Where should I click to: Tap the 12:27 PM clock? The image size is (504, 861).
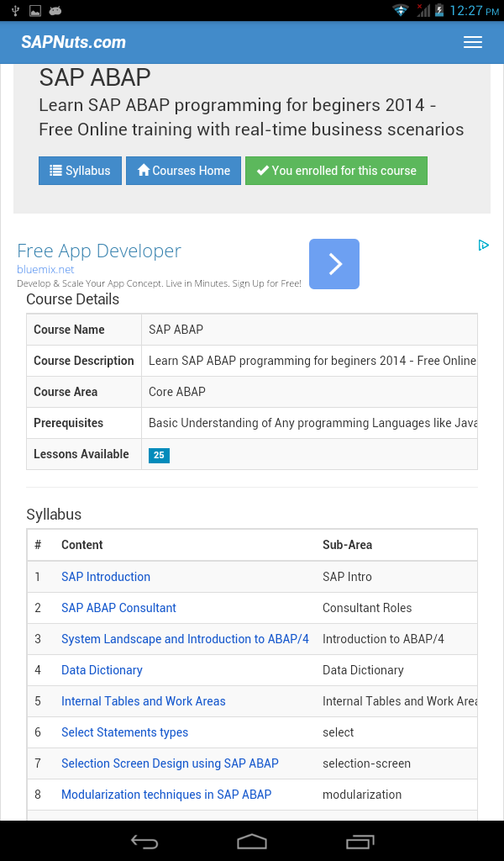tap(475, 10)
